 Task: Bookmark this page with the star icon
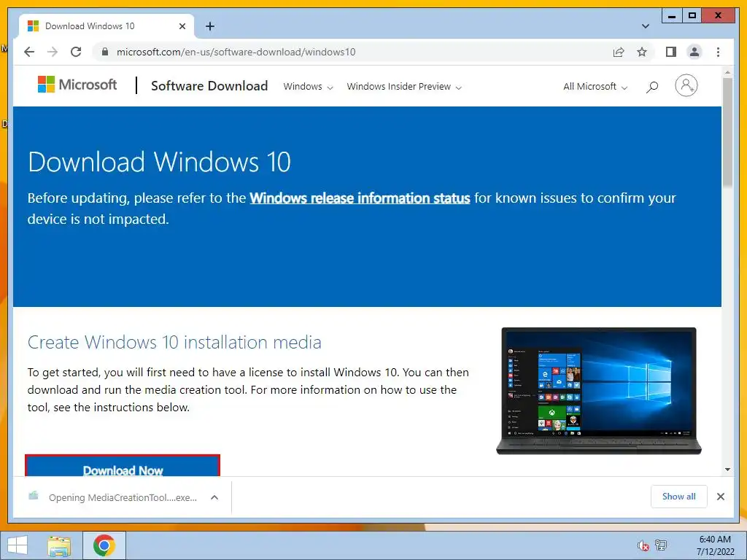tap(642, 52)
